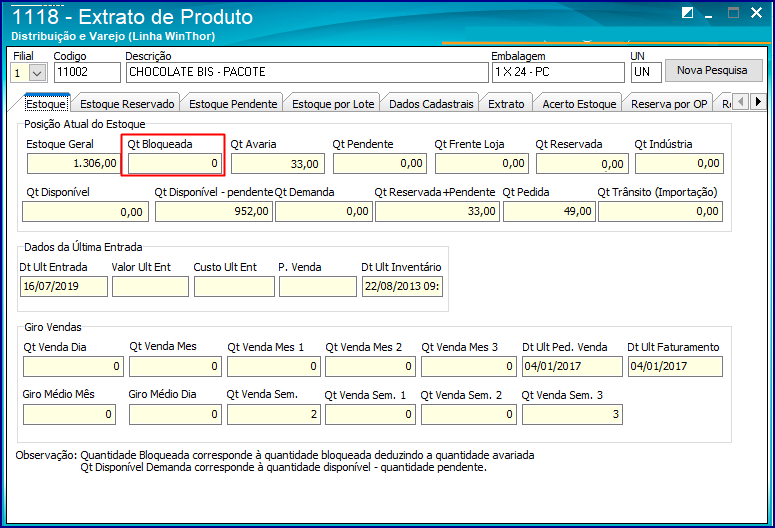The image size is (775, 528).
Task: Click the Embalagem field 1 X 24 - PC
Action: (x=558, y=72)
